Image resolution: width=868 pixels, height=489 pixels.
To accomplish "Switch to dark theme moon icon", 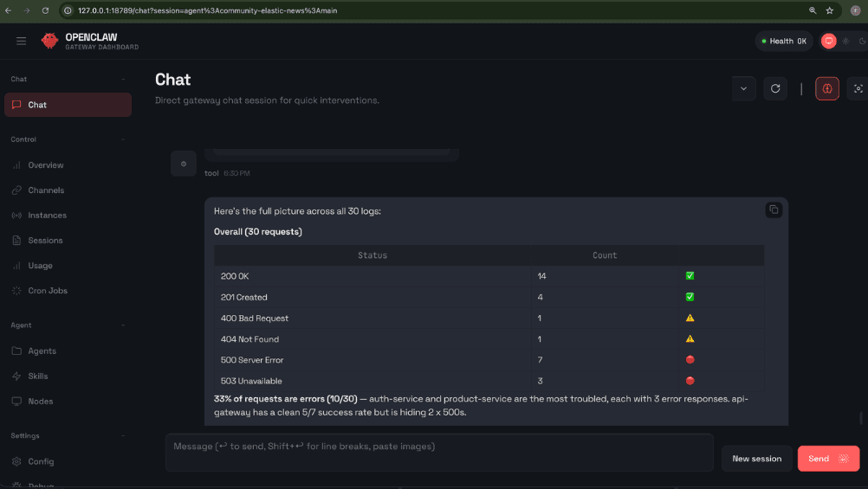I will 862,41.
